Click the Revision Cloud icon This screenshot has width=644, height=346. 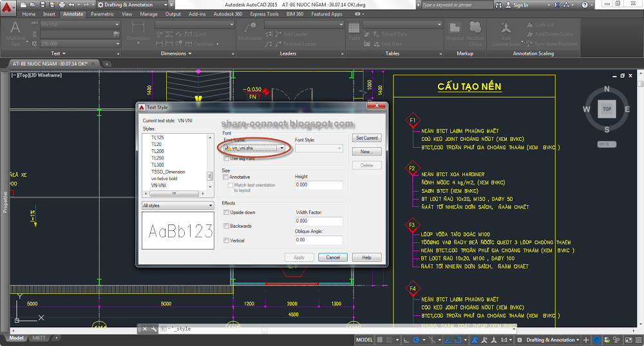pos(475,28)
